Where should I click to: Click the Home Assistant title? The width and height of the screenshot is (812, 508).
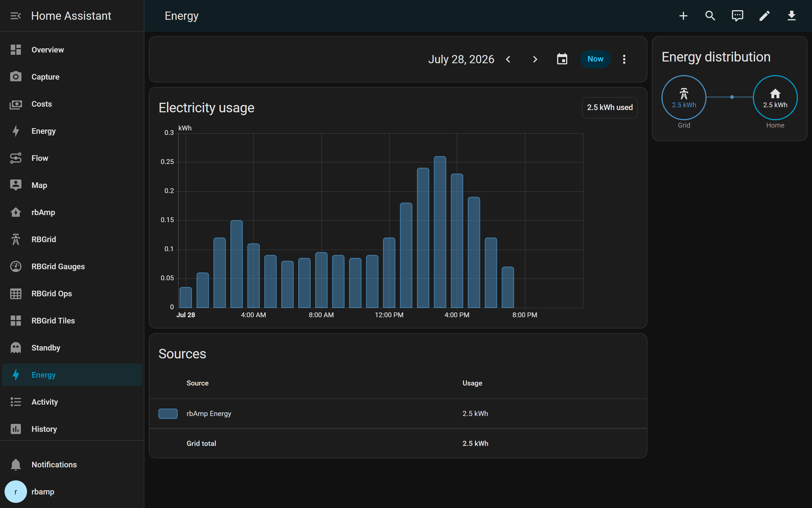[71, 16]
